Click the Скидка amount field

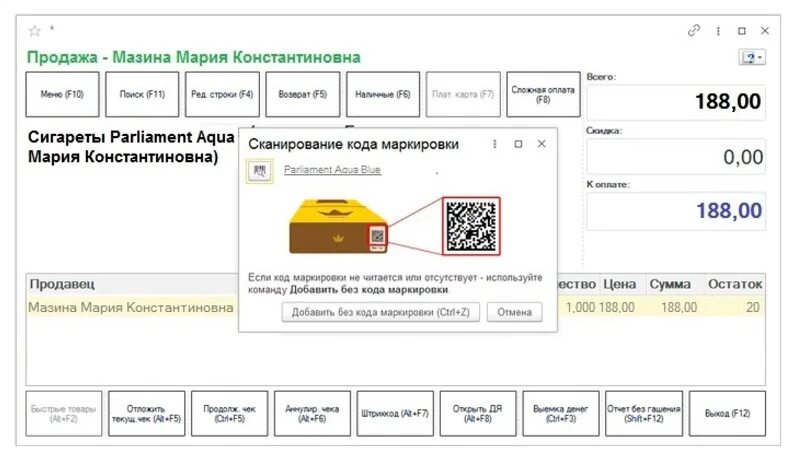pos(676,157)
